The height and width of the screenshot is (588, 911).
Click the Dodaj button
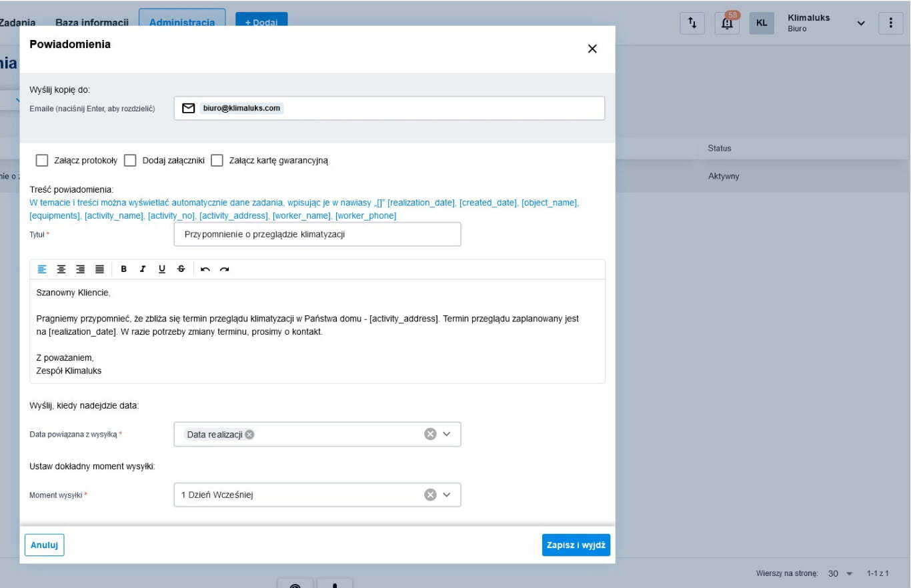point(261,23)
